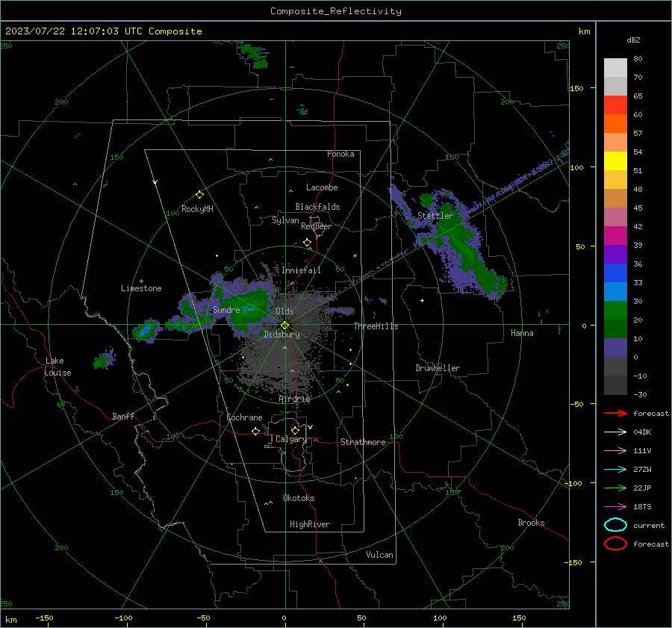Viewport: 672px width, 628px height.
Task: Click the Hanna city label
Action: click(x=522, y=333)
